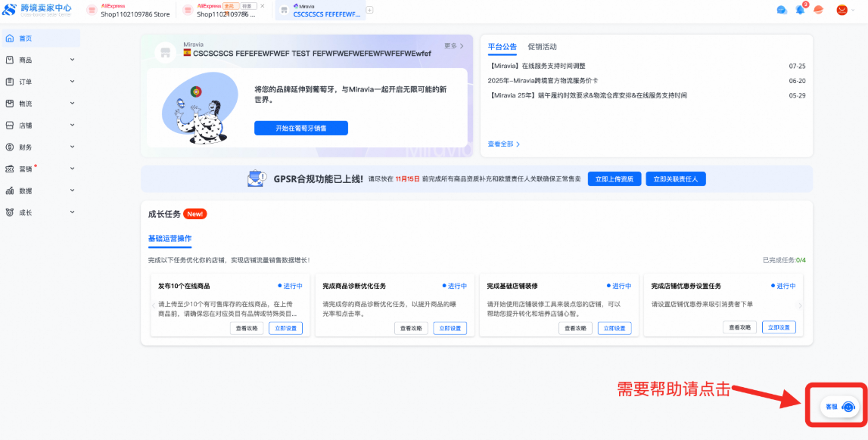Open the 在线服务支持时间调整 announcement
868x440 pixels.
pyautogui.click(x=537, y=66)
